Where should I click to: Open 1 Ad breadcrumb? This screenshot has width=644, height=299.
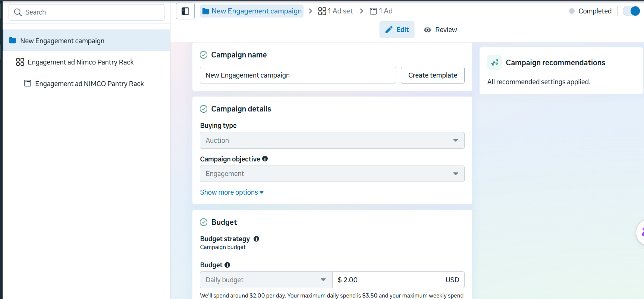point(381,11)
